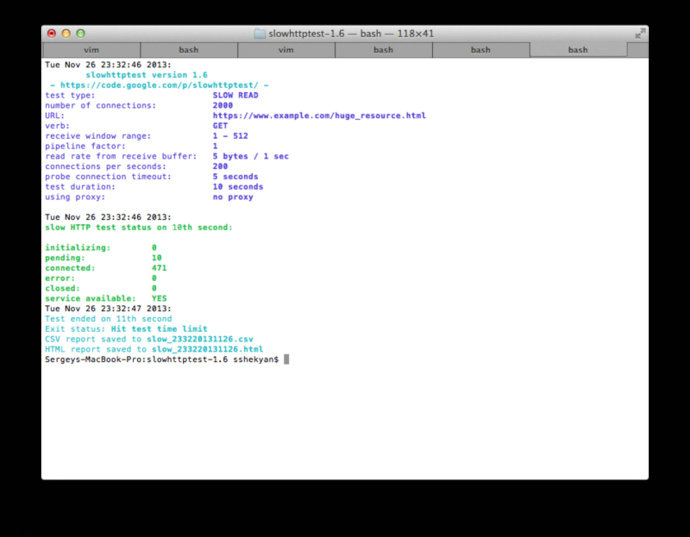Switch to the leftmost vim tab
This screenshot has width=690, height=537.
click(92, 50)
